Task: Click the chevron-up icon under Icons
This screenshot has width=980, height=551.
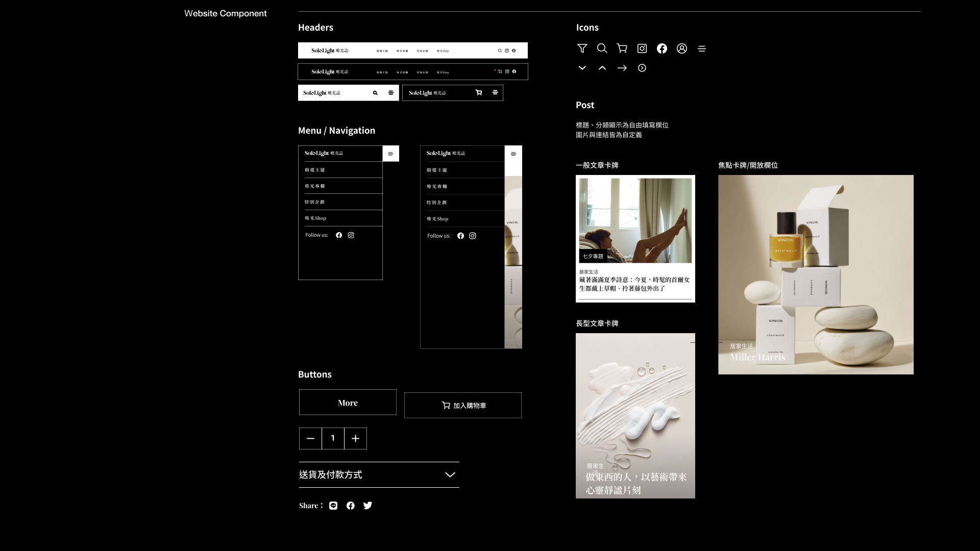Action: click(602, 68)
